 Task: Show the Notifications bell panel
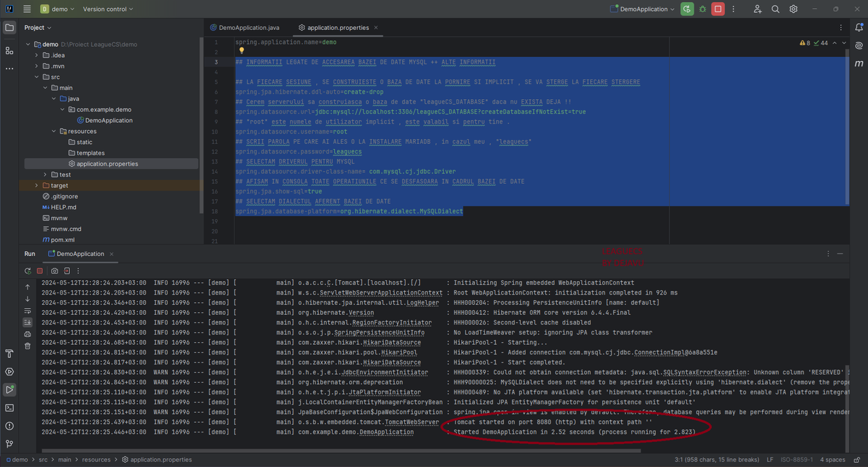pos(859,28)
